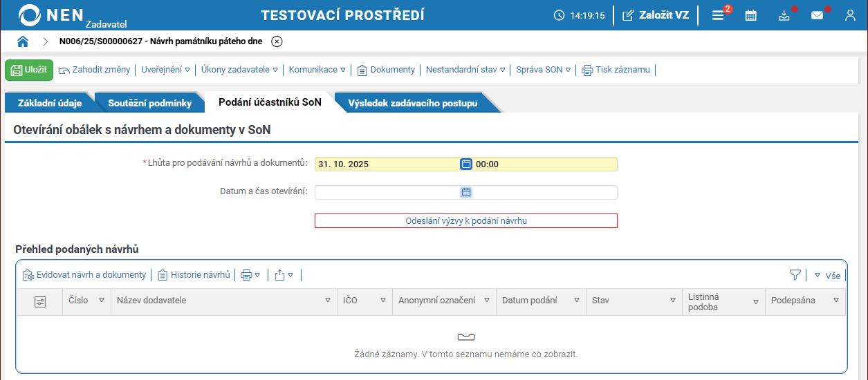
Task: Open Dokumenty from toolbar
Action: coord(386,70)
